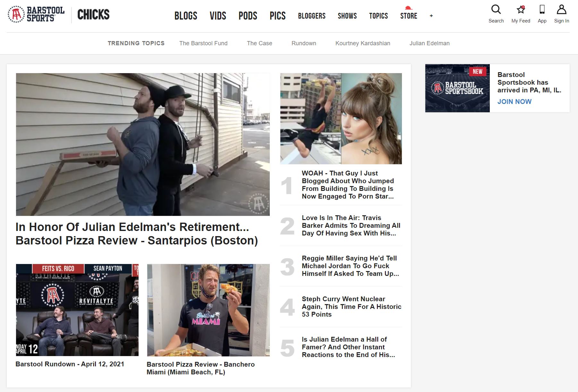This screenshot has height=392, width=578.
Task: Open the Search magnifier icon
Action: pos(496,10)
